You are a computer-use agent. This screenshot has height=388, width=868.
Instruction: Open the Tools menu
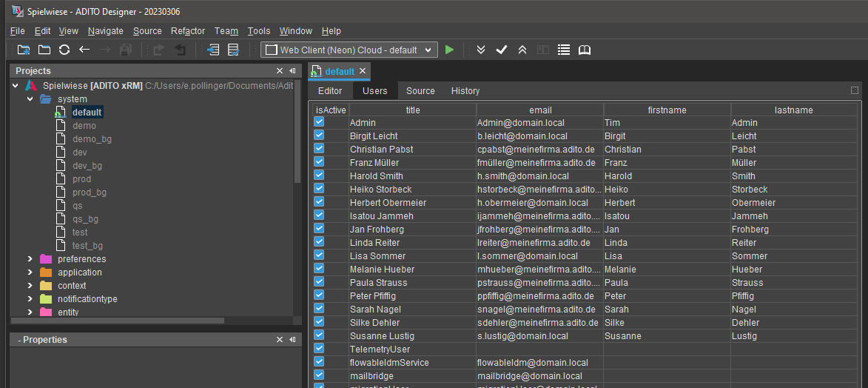[x=258, y=31]
